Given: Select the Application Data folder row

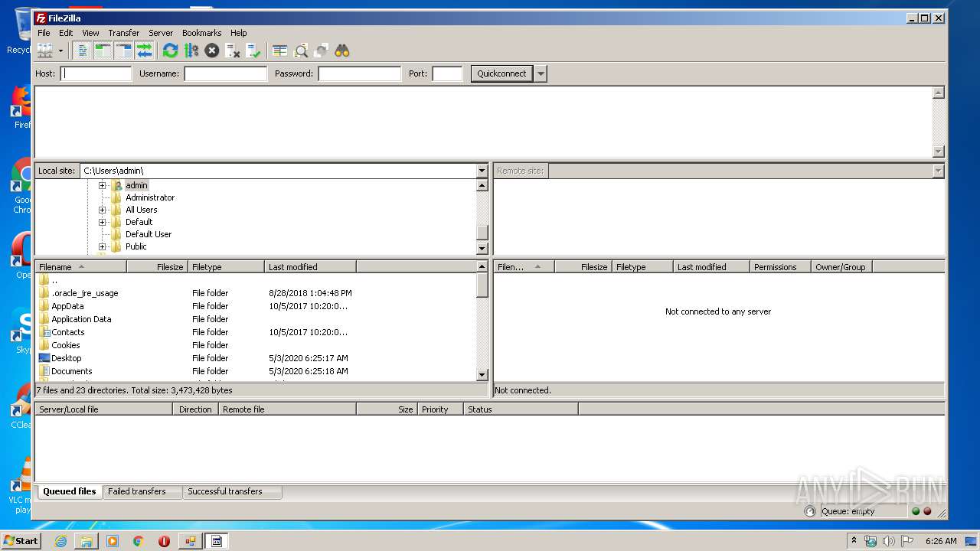Looking at the screenshot, I should click(256, 319).
